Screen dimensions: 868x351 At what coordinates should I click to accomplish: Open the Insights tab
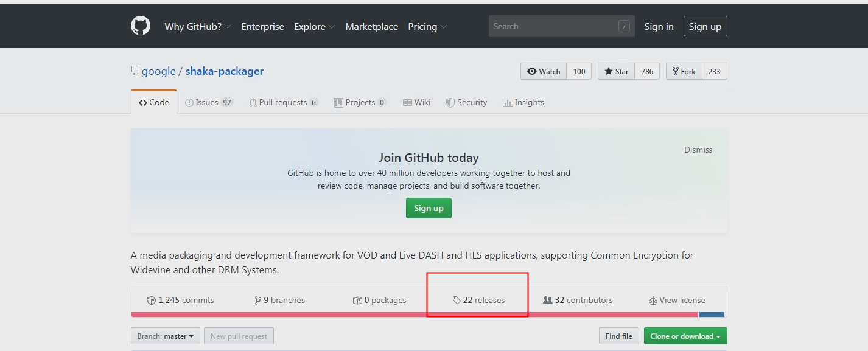click(x=523, y=102)
